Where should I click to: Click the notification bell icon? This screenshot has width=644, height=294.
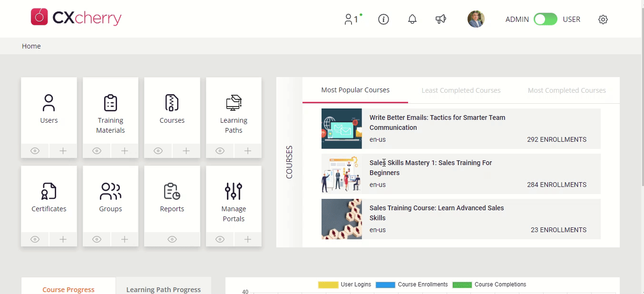coord(412,20)
